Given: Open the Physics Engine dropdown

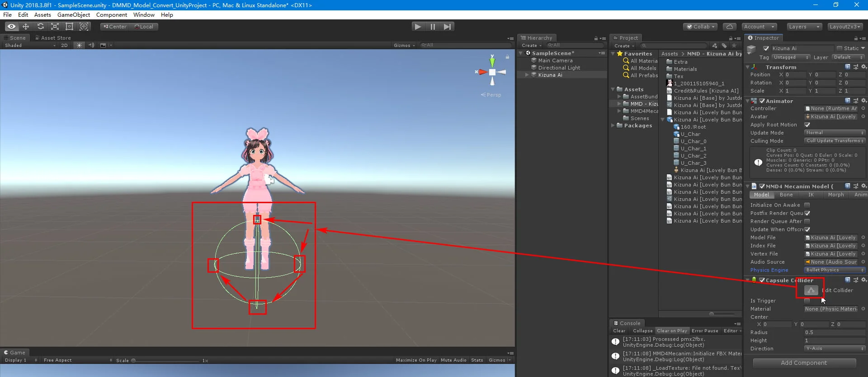Looking at the screenshot, I should [835, 270].
